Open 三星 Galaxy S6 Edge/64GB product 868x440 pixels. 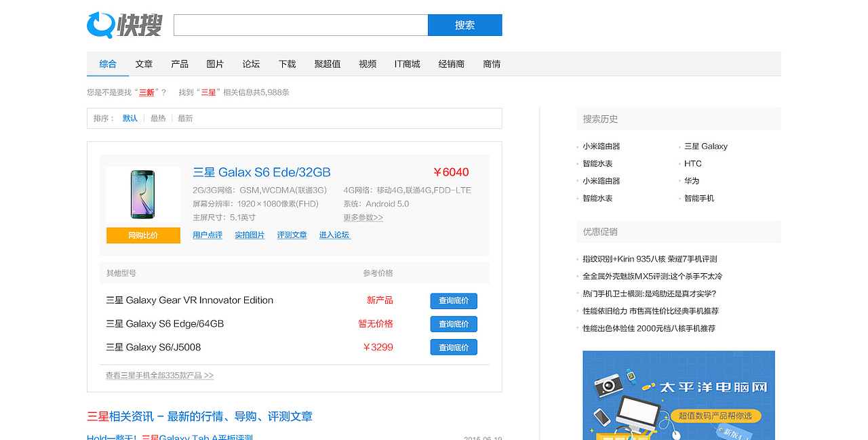point(165,323)
